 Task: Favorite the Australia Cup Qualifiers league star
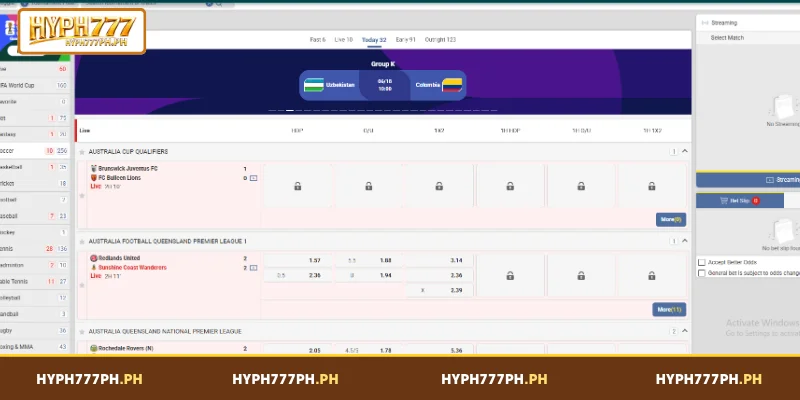click(82, 152)
